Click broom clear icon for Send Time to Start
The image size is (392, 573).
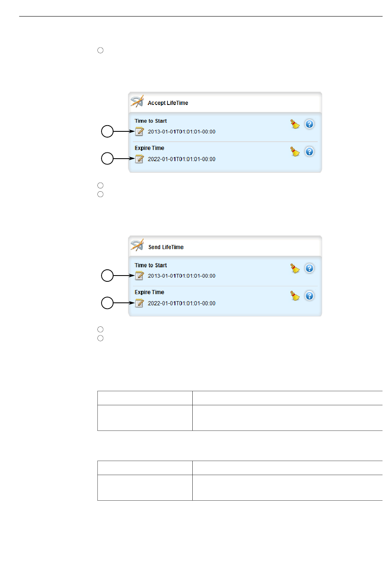295,269
